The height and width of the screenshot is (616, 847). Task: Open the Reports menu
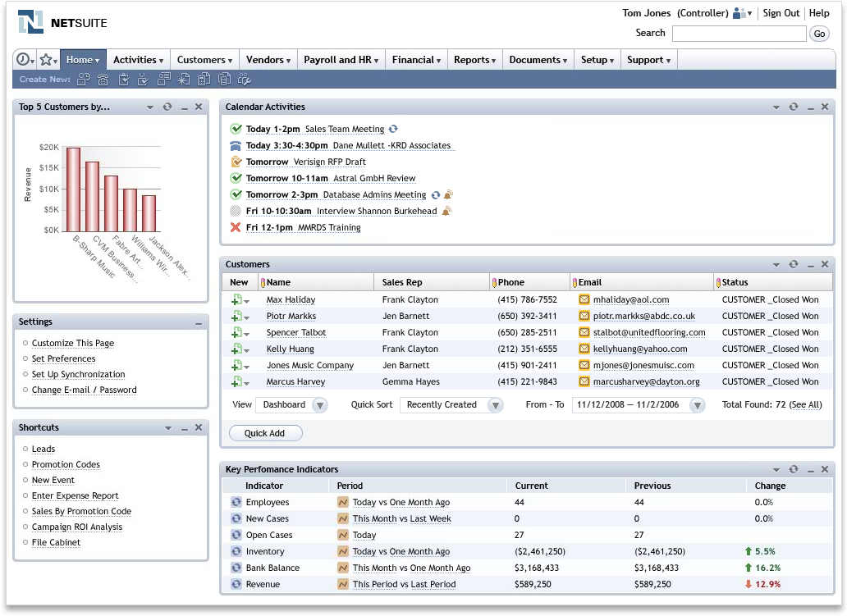pos(475,60)
